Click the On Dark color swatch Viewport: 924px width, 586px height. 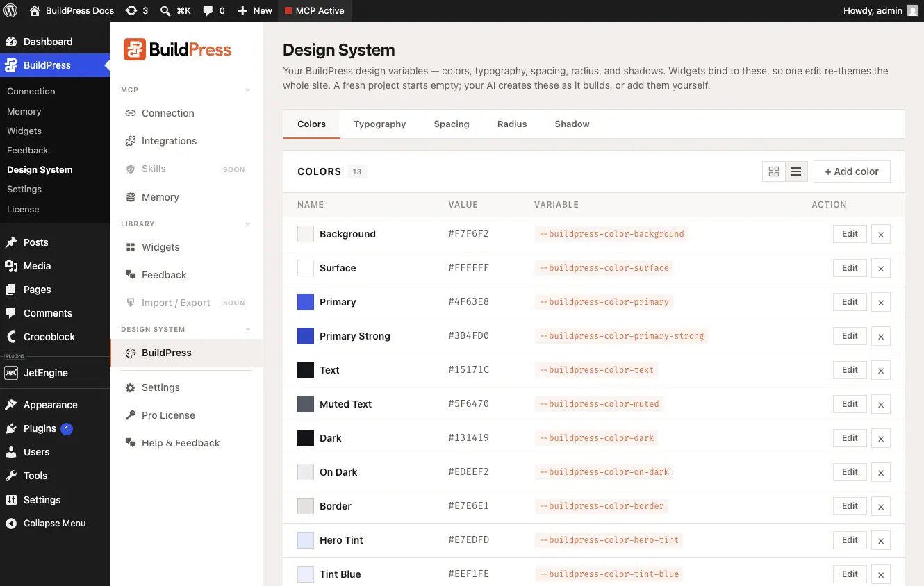pos(306,472)
